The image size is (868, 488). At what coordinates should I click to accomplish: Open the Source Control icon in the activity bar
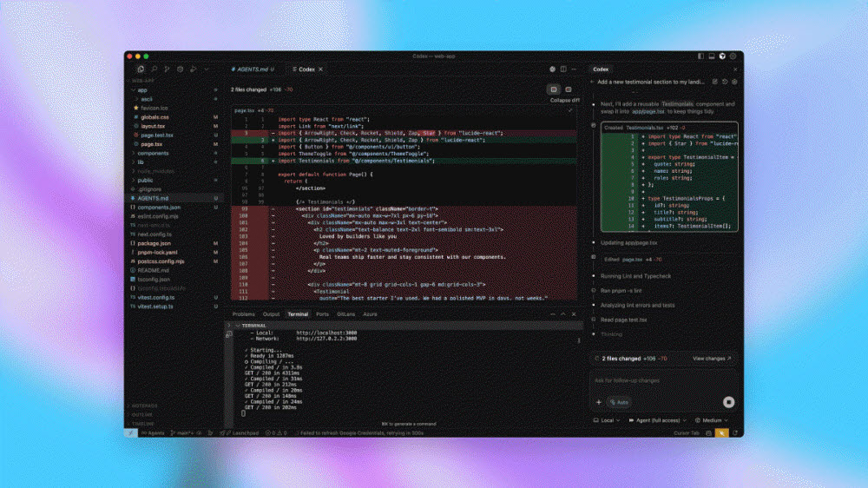point(167,68)
